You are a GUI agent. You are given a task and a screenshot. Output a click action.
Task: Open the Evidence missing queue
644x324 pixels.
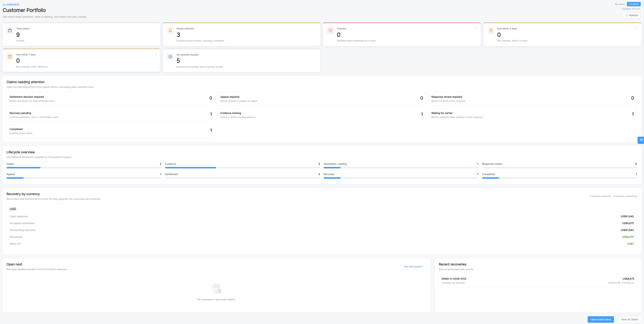322,115
